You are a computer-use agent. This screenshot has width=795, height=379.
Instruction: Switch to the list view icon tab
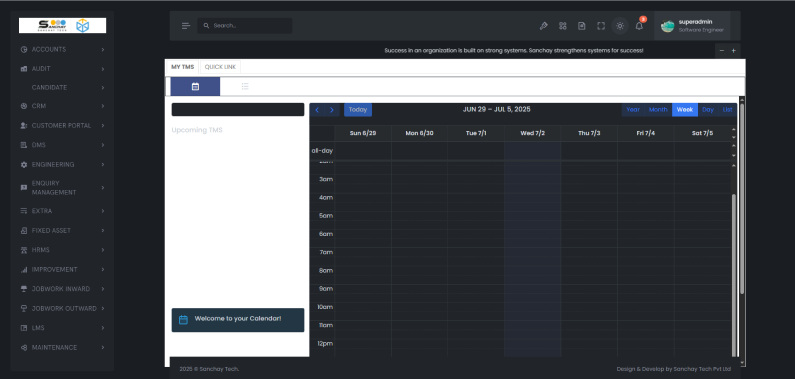tap(245, 87)
